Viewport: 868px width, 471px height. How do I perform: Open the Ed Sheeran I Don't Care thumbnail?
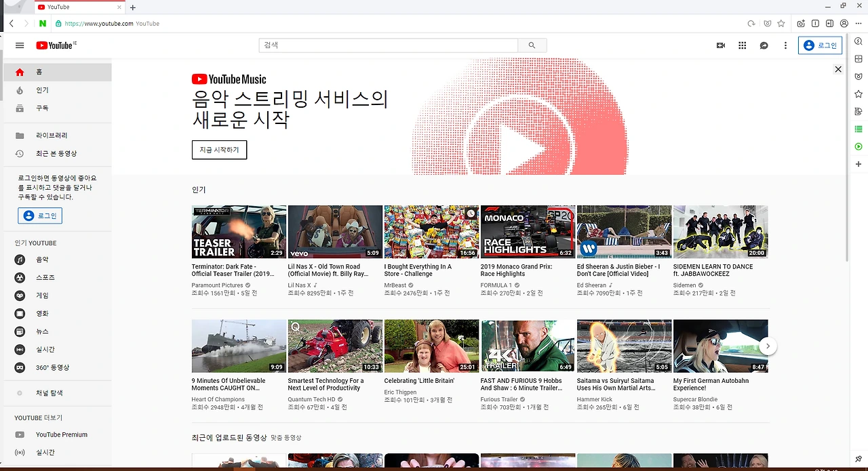click(624, 232)
